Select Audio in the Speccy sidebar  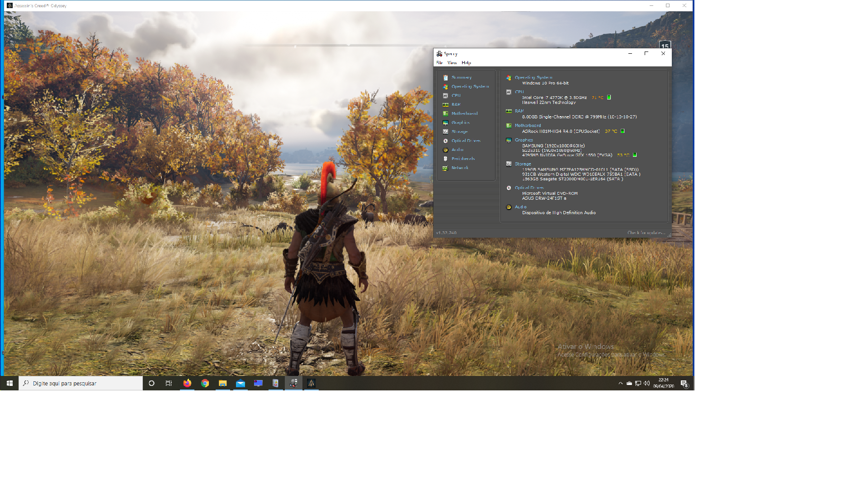pyautogui.click(x=457, y=150)
